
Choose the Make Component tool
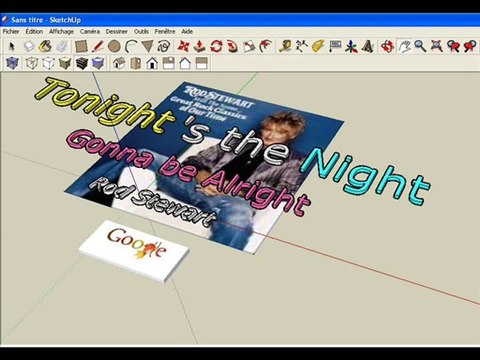coord(29,46)
